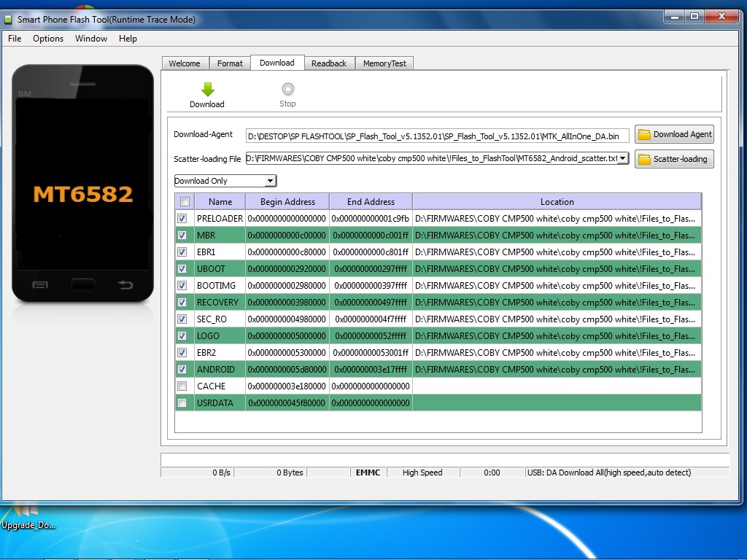Select the USRDATA name cell
Image resolution: width=747 pixels, height=560 pixels.
tap(220, 402)
